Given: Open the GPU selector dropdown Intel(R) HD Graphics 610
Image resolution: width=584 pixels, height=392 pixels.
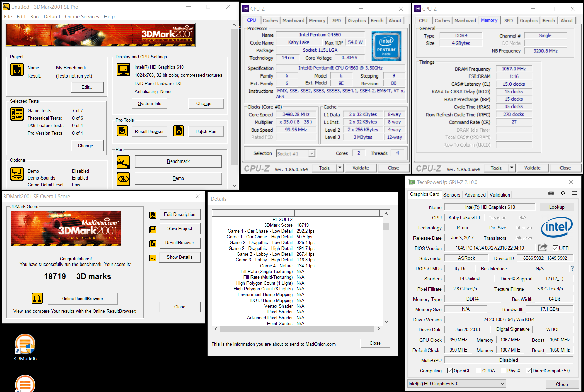Looking at the screenshot, I should 456,384.
